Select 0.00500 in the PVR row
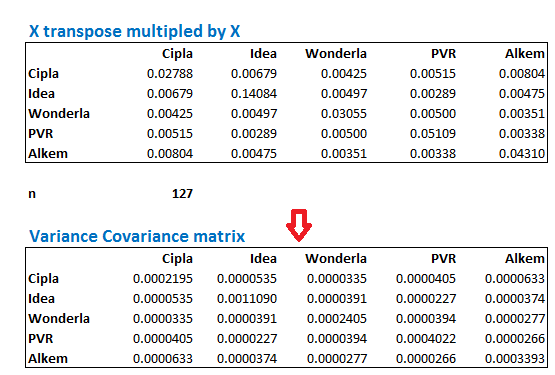555x375 pixels. [x=344, y=134]
